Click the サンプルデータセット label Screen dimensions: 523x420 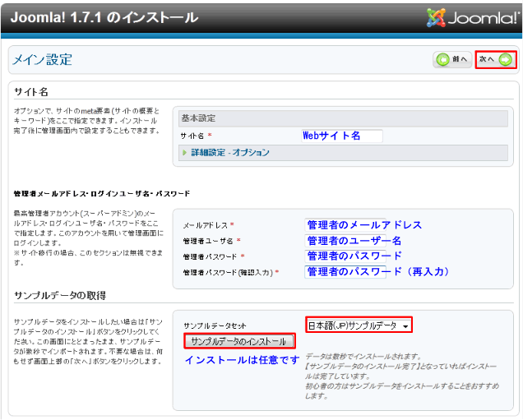[x=215, y=325]
